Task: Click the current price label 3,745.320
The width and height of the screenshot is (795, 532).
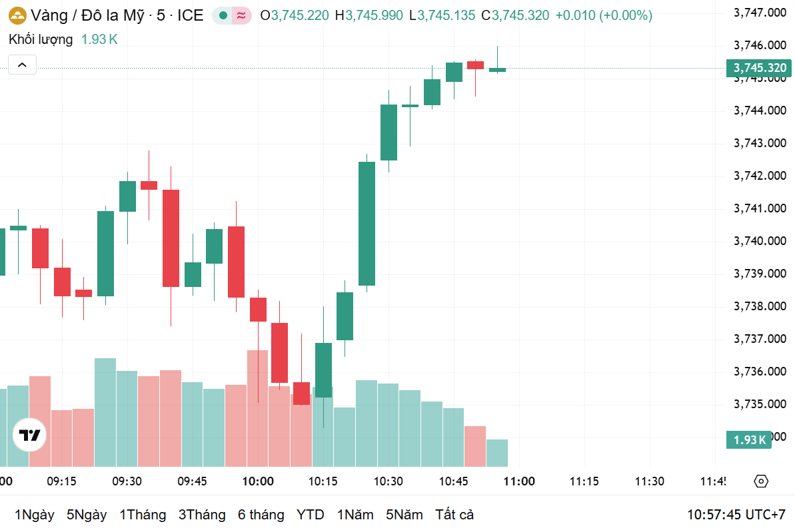Action: 759,68
